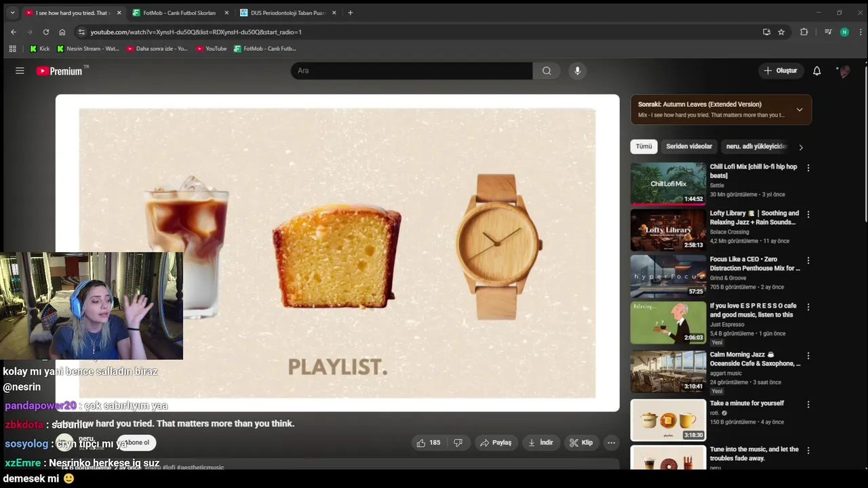Viewport: 868px width, 488px height.
Task: Select the neru. adlı yükleyiciden chip
Action: (x=756, y=146)
